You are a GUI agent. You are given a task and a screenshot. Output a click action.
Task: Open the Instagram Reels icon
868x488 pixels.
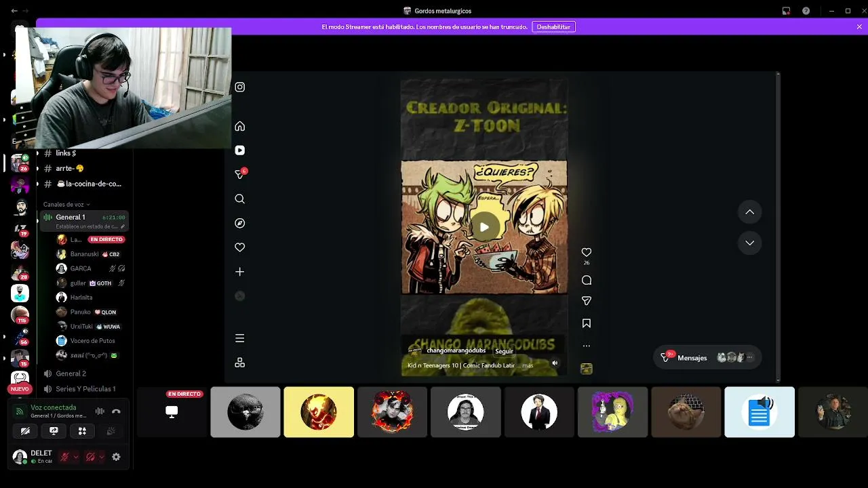(x=239, y=150)
